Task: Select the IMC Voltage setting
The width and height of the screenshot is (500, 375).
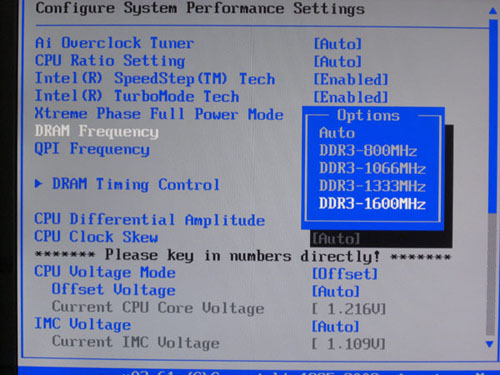Action: click(x=83, y=324)
